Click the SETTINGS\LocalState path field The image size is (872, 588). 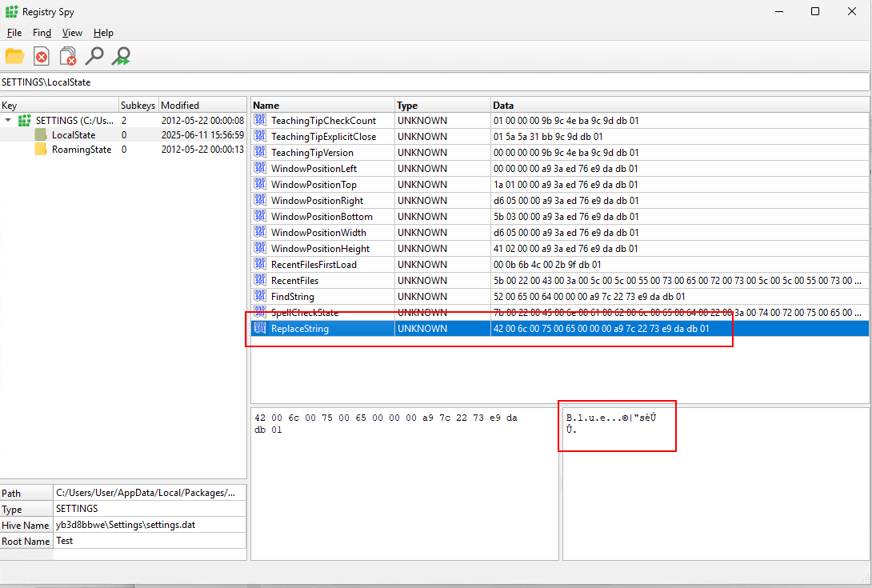(435, 82)
